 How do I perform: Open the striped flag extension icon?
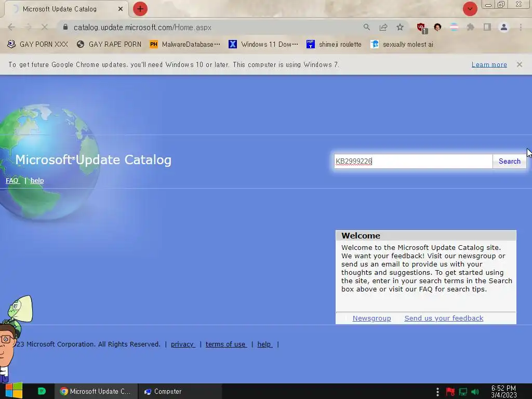coord(454,27)
